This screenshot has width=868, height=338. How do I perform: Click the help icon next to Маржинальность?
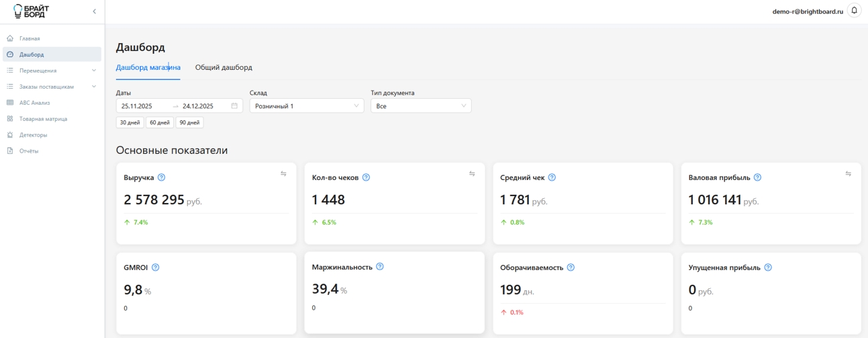(x=380, y=267)
